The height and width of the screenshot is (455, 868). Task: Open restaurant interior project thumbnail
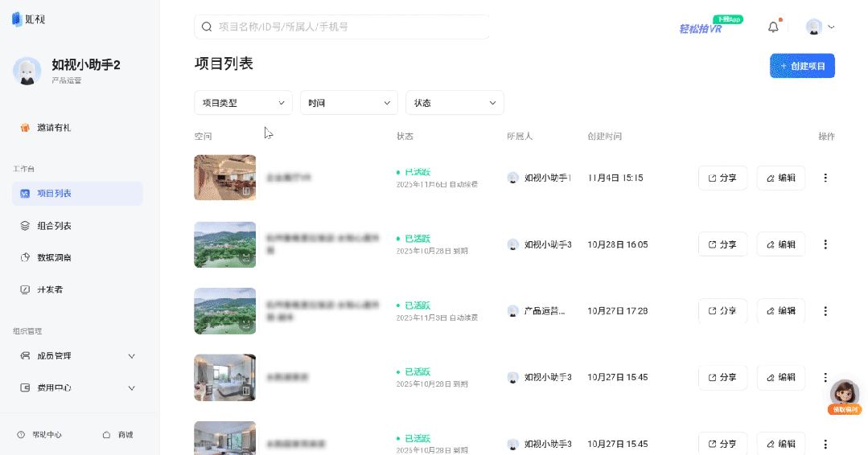224,178
